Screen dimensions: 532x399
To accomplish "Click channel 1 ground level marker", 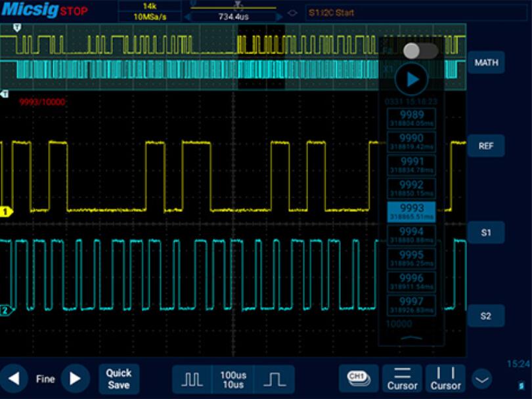I will (6, 212).
